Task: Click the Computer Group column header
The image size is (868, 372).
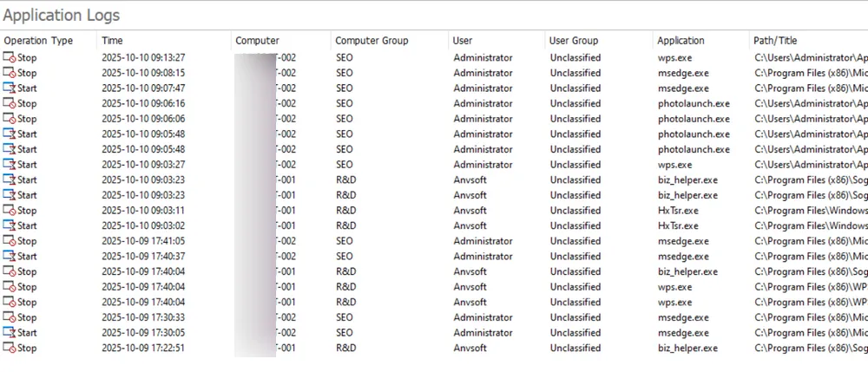Action: [x=372, y=41]
